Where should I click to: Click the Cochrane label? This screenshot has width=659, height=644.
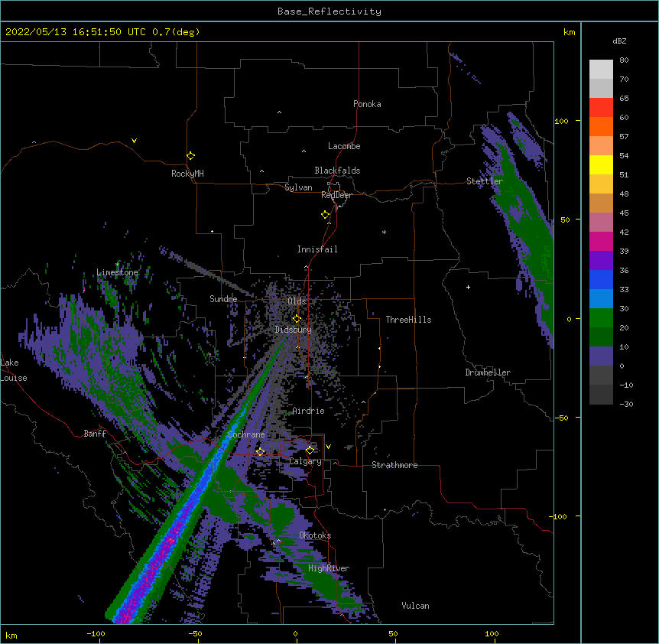246,434
